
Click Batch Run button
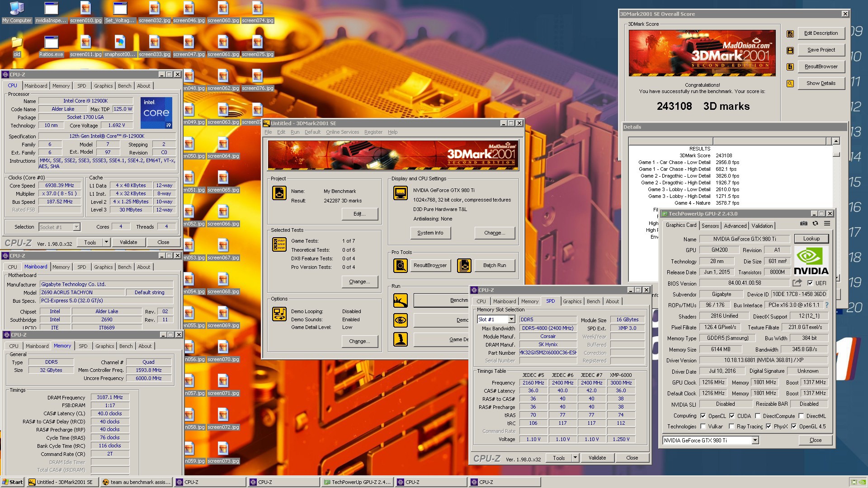pyautogui.click(x=495, y=266)
